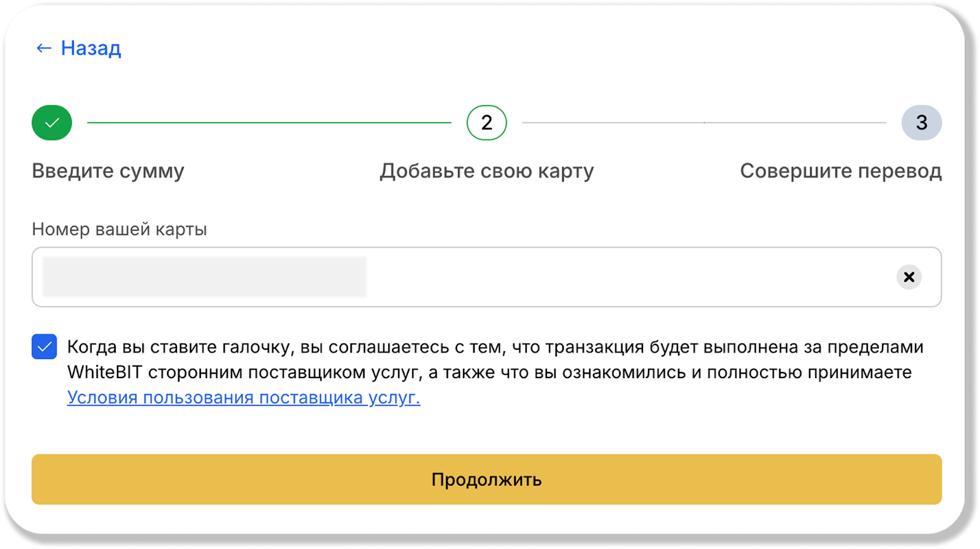Screen dimensions: 980x549
Task: Select the step 3 circle indicator
Action: 921,123
